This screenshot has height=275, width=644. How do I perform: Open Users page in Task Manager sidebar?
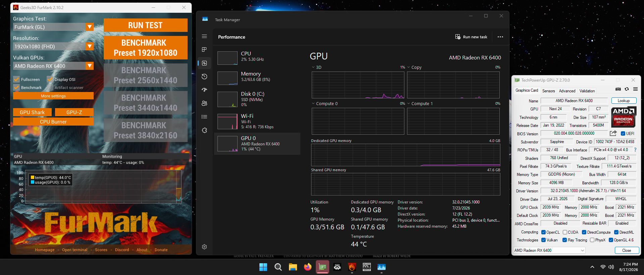(x=204, y=103)
